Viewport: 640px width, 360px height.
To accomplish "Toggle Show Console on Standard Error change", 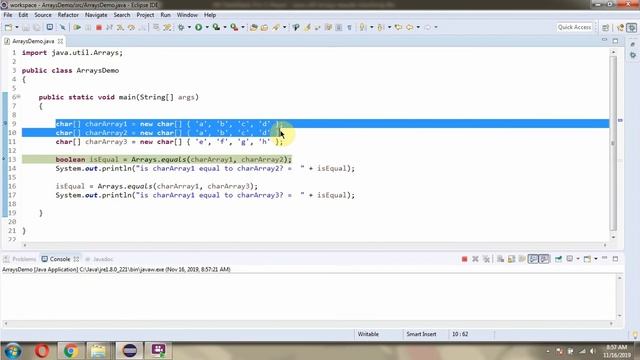I will (x=544, y=259).
